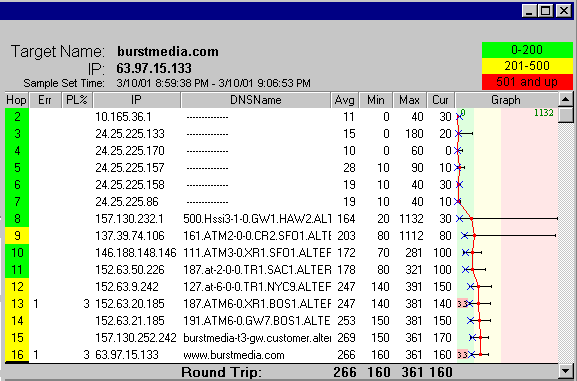Select the green 0-200 legend swatch
Screen dimensions: 577x381
(527, 50)
